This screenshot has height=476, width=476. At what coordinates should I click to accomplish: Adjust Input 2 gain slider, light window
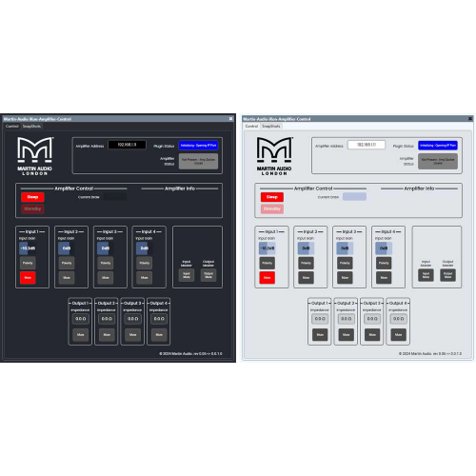(307, 248)
